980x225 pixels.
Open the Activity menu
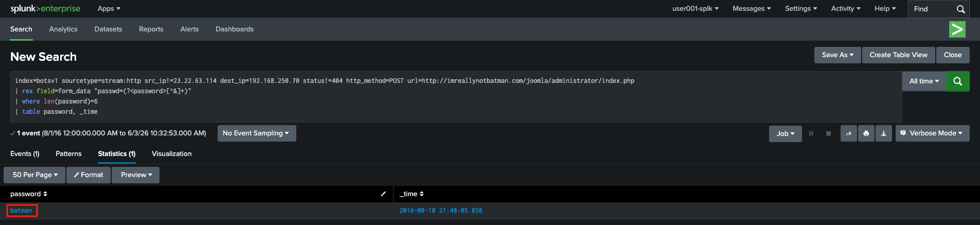[846, 9]
